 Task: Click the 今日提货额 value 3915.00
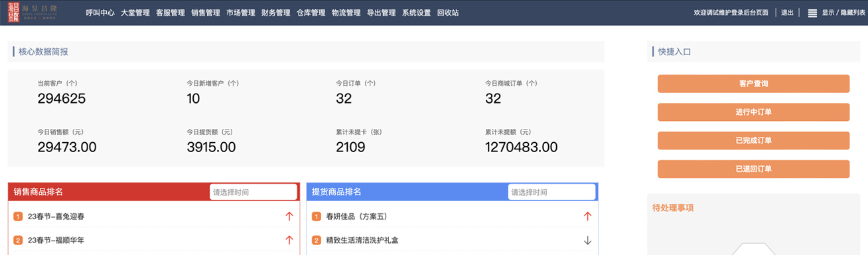click(211, 147)
